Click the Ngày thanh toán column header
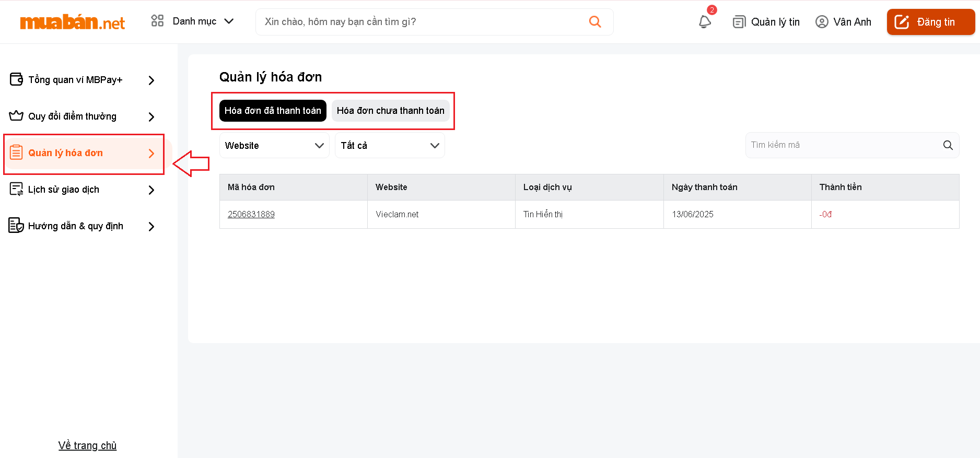Screen dimensions: 980x458 (738, 187)
